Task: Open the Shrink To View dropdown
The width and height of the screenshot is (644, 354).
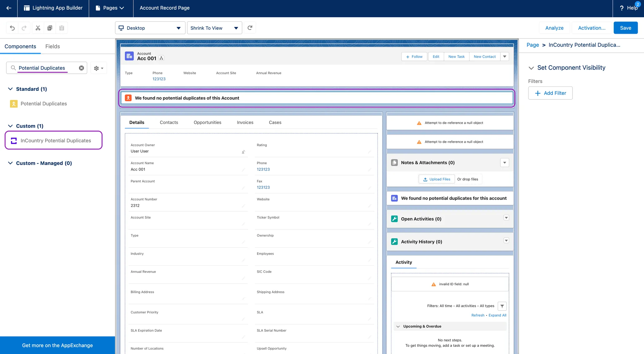Action: pos(214,28)
